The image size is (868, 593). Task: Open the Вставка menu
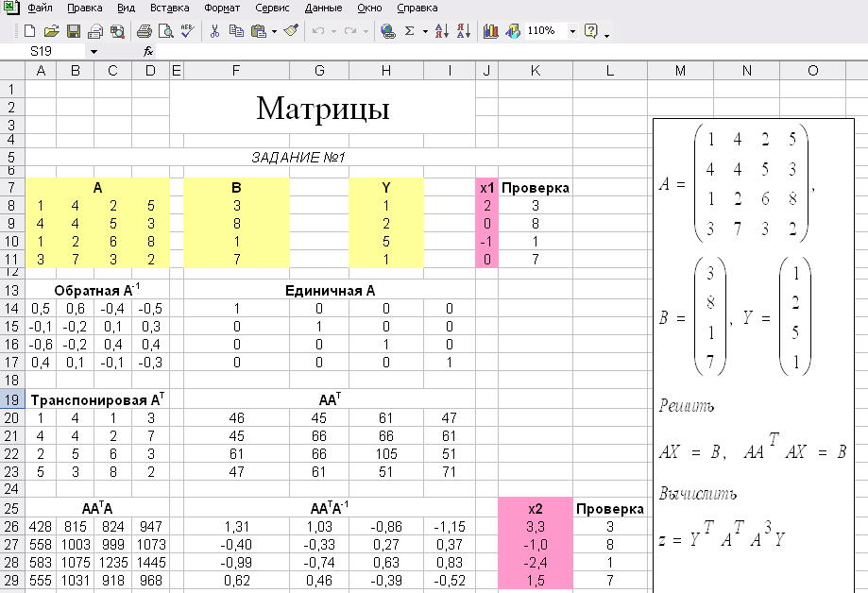point(169,8)
